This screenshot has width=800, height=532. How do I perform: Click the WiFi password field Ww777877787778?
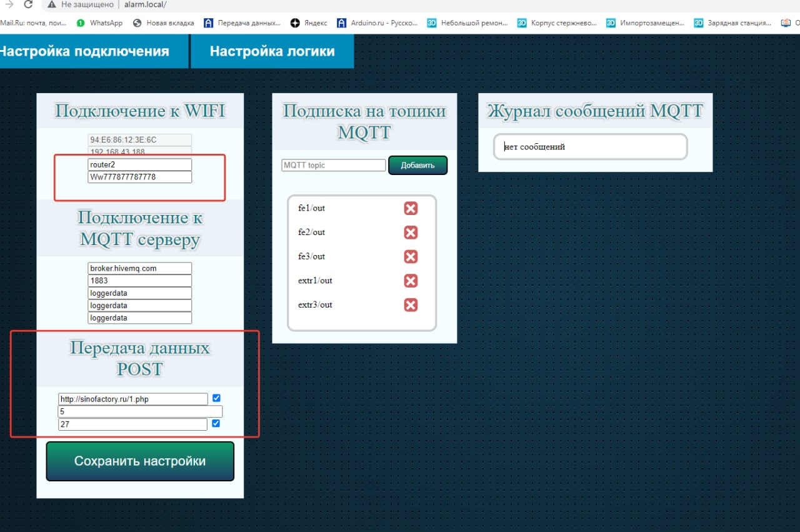pos(140,177)
